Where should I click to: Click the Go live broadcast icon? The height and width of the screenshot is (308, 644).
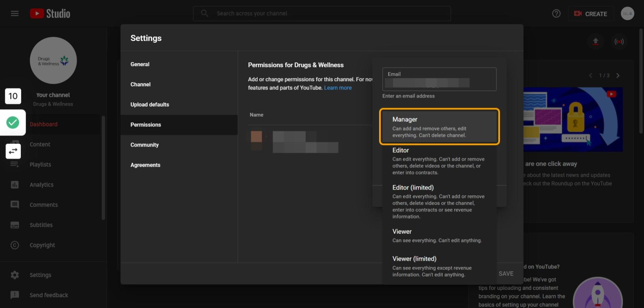pyautogui.click(x=619, y=42)
